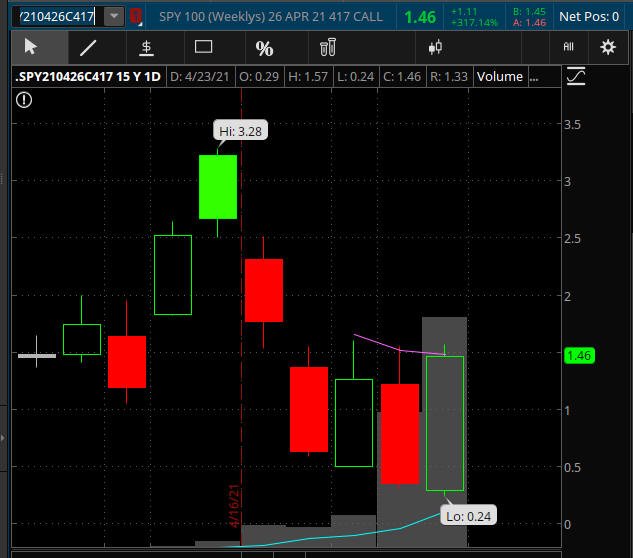Select the rectangle drawing tool
Screen dimensions: 633x558
click(x=203, y=47)
